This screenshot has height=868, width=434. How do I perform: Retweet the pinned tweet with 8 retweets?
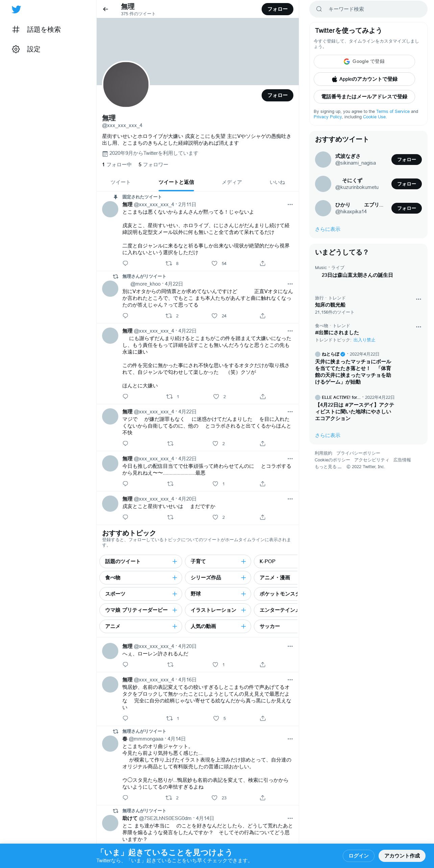coord(169,263)
